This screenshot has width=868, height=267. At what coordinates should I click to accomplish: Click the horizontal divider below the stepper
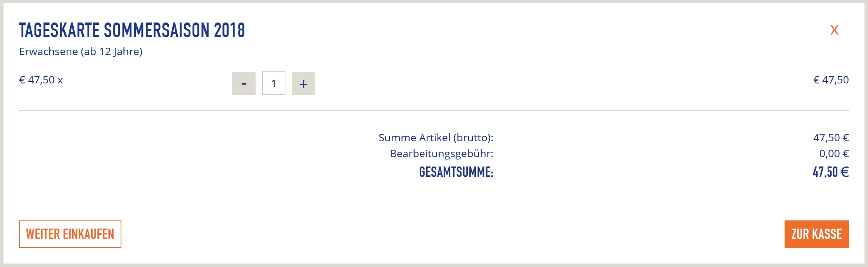(434, 110)
